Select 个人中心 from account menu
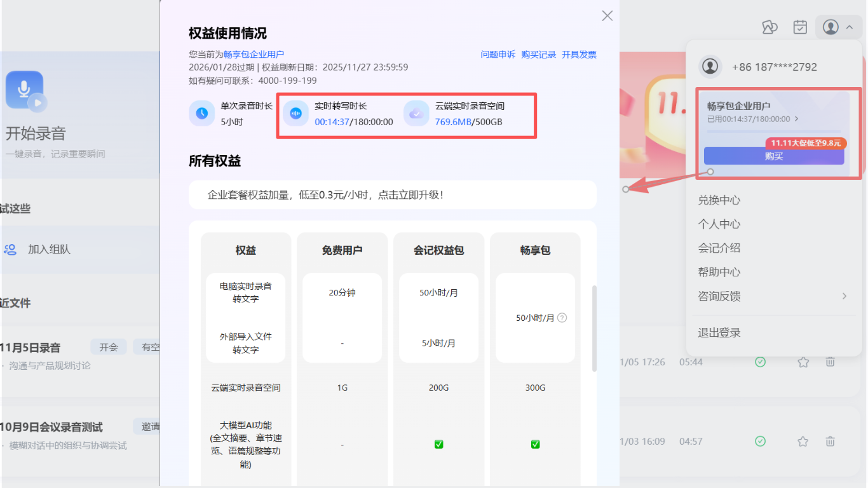The width and height of the screenshot is (868, 488). (x=719, y=224)
